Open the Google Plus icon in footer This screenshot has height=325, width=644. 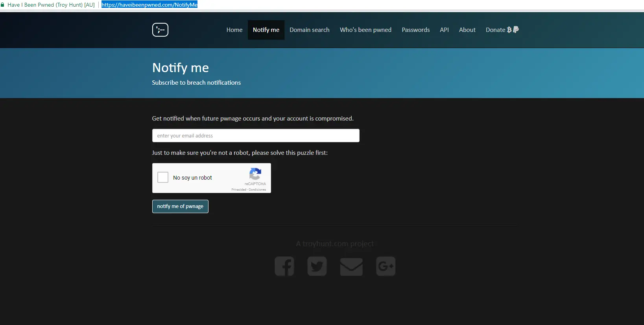(x=386, y=266)
